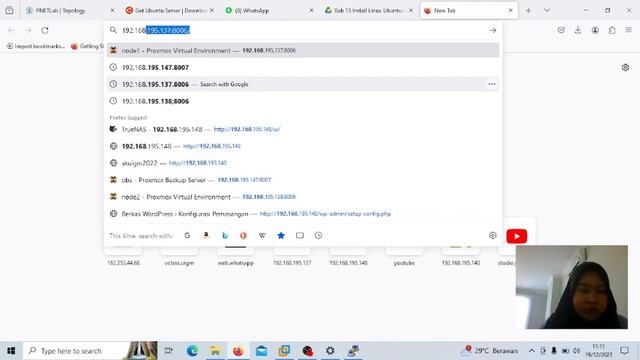Screen dimensions: 640x360
Task: Search in history clock icon
Action: click(x=318, y=236)
